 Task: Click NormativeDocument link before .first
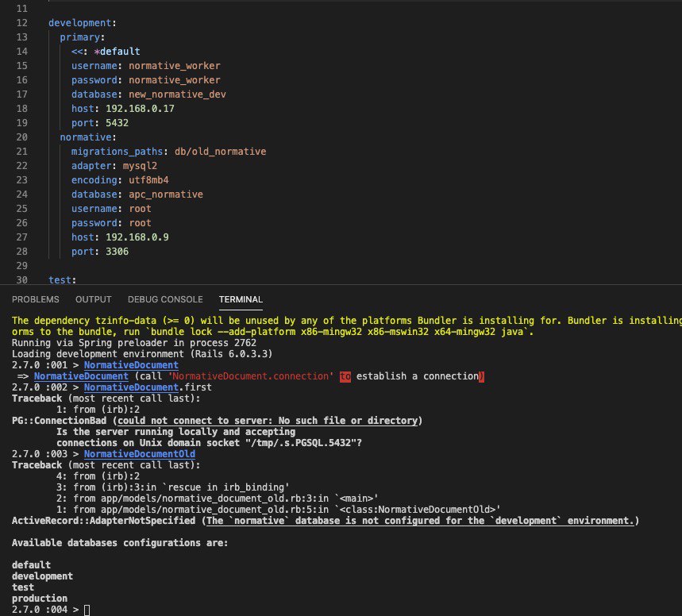click(131, 387)
